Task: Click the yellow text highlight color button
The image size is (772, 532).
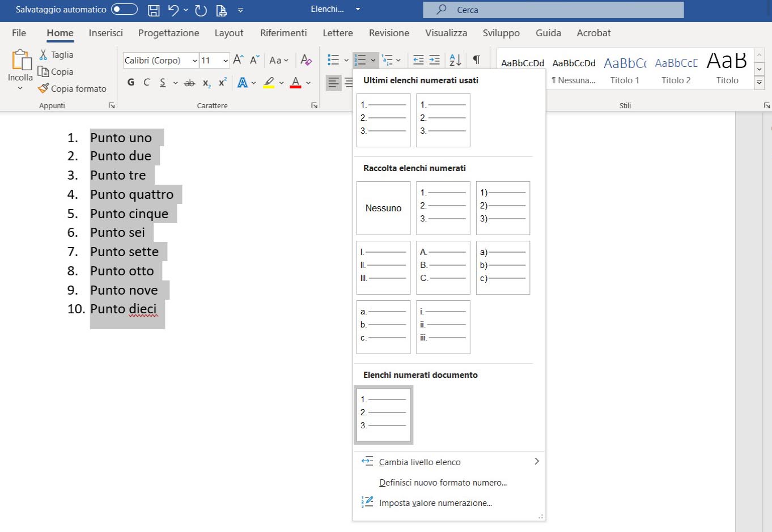Action: (x=269, y=83)
